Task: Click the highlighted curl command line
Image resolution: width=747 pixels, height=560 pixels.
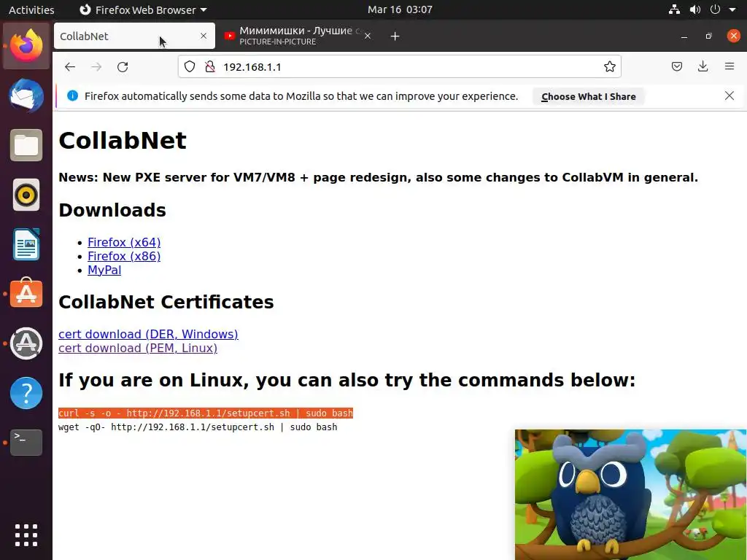Action: [206, 413]
